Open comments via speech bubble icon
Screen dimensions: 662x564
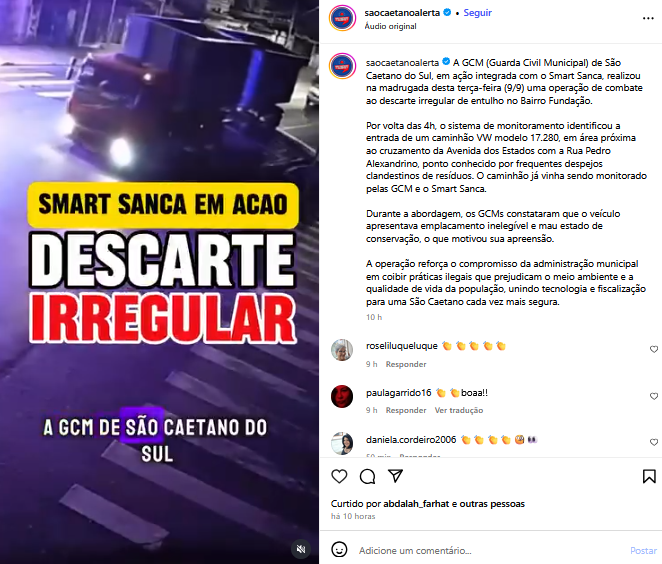coord(367,476)
